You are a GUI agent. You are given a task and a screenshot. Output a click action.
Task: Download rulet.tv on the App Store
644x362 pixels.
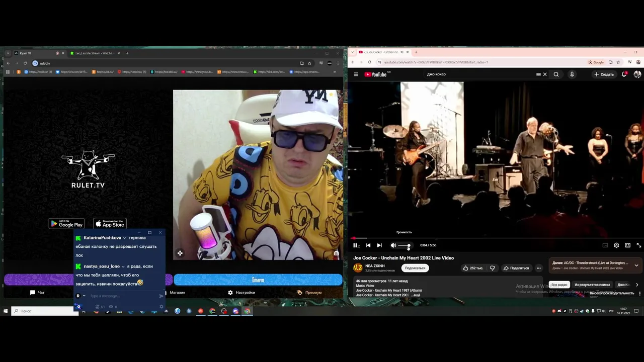click(110, 224)
